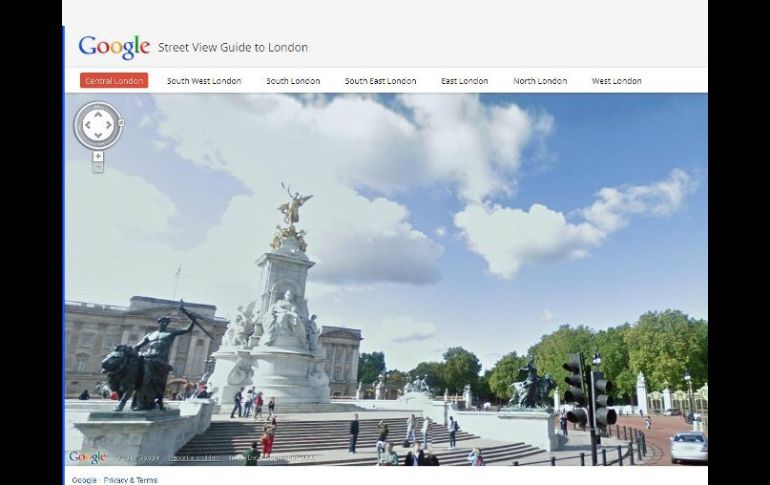Click the Google footer link
This screenshot has height=485, width=770.
84,480
